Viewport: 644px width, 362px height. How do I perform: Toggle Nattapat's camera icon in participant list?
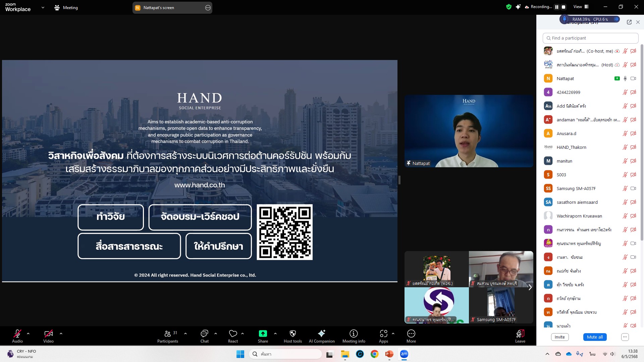633,78
